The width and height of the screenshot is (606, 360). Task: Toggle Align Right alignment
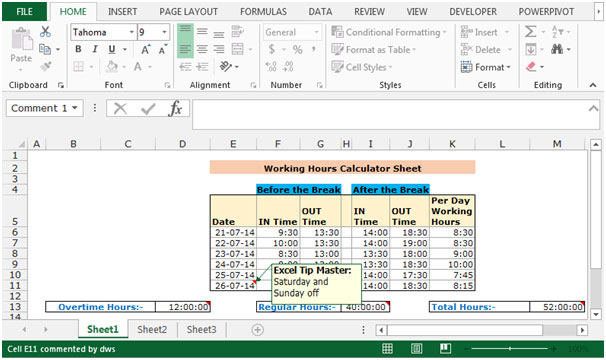point(219,49)
